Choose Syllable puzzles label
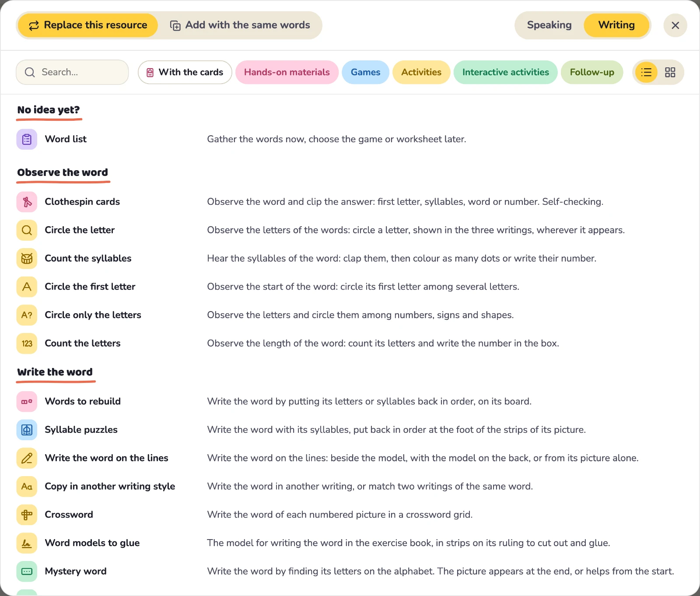This screenshot has height=596, width=700. point(81,430)
